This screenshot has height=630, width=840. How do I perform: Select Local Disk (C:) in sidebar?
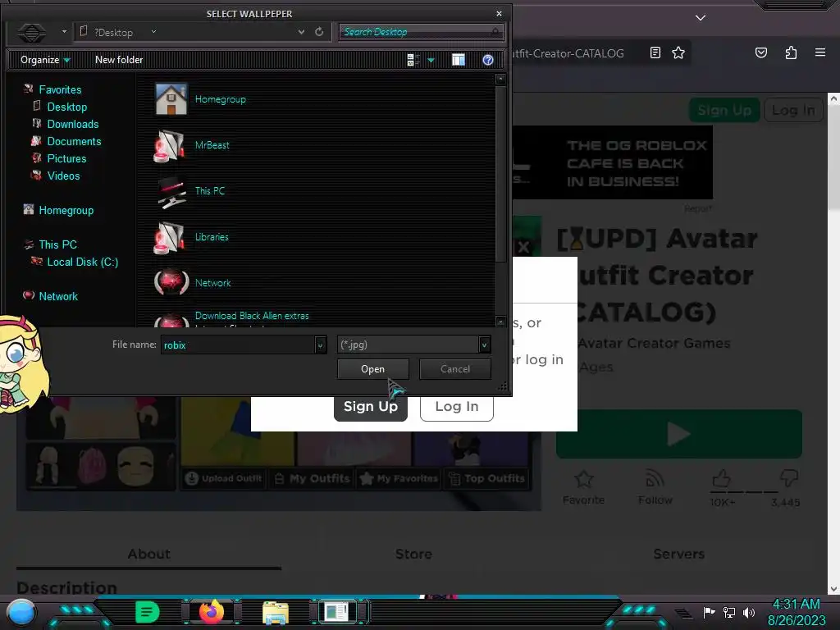(83, 262)
